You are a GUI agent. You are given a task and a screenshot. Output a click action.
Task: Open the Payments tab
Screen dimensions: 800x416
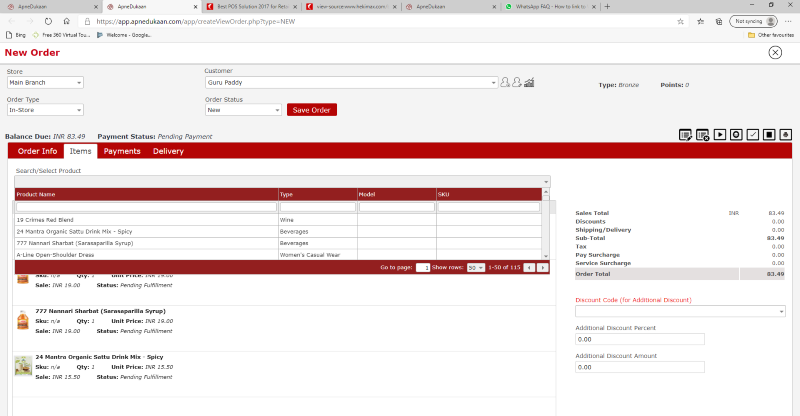pos(122,151)
